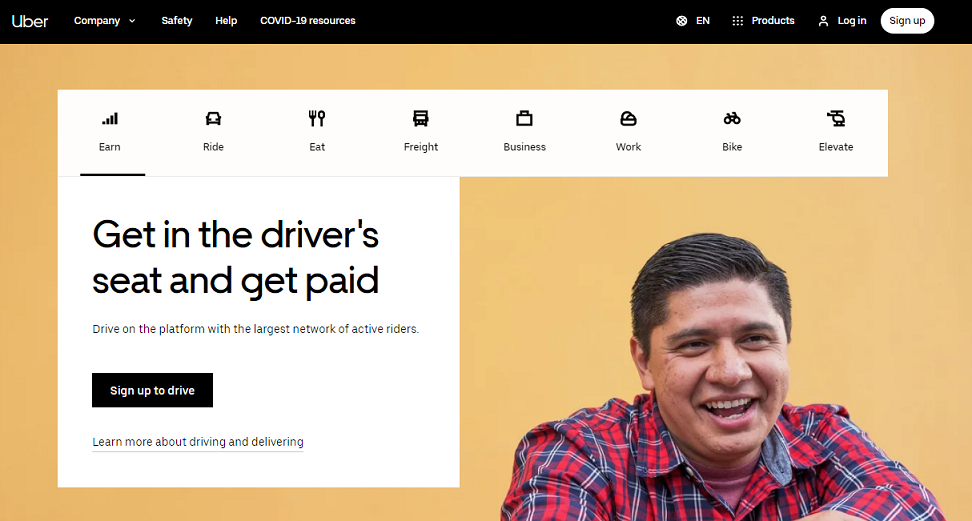Image resolution: width=972 pixels, height=521 pixels.
Task: Click the text about largest network of active riders
Action: point(255,329)
